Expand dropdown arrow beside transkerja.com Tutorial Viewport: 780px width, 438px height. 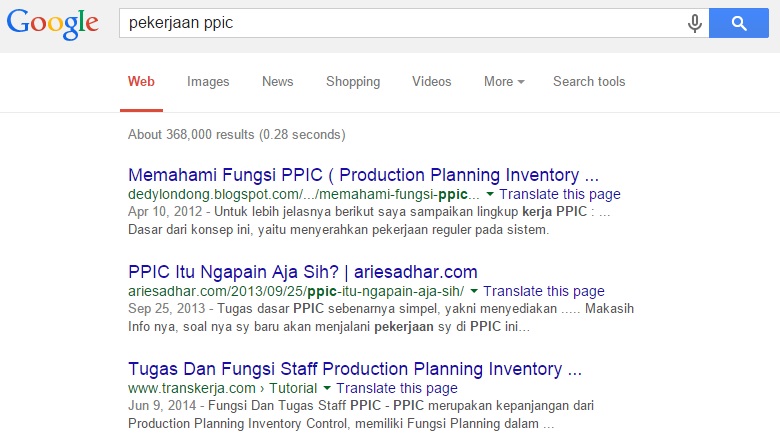(x=326, y=389)
